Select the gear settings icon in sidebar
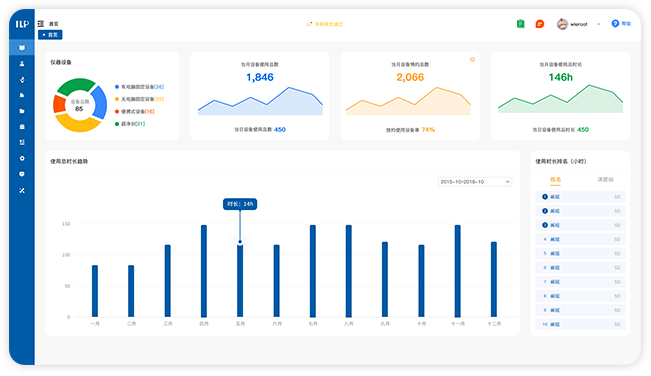This screenshot has width=651, height=376. coord(22,158)
